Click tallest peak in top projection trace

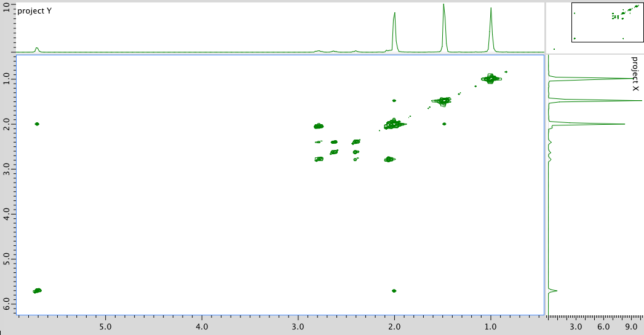(443, 6)
